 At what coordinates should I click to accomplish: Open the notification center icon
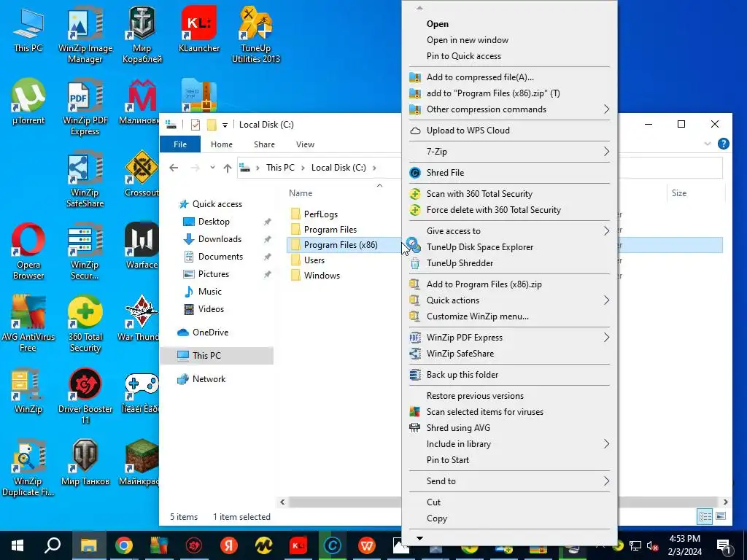tap(724, 545)
